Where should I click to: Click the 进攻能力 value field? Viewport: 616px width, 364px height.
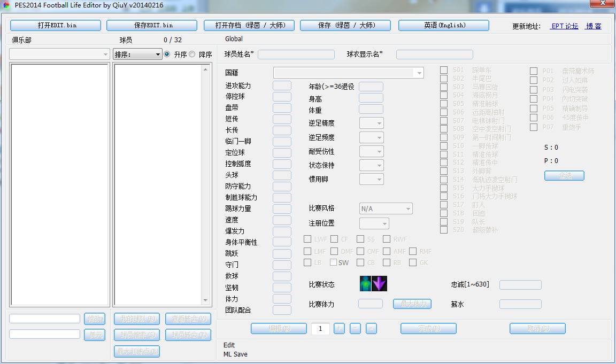[282, 86]
